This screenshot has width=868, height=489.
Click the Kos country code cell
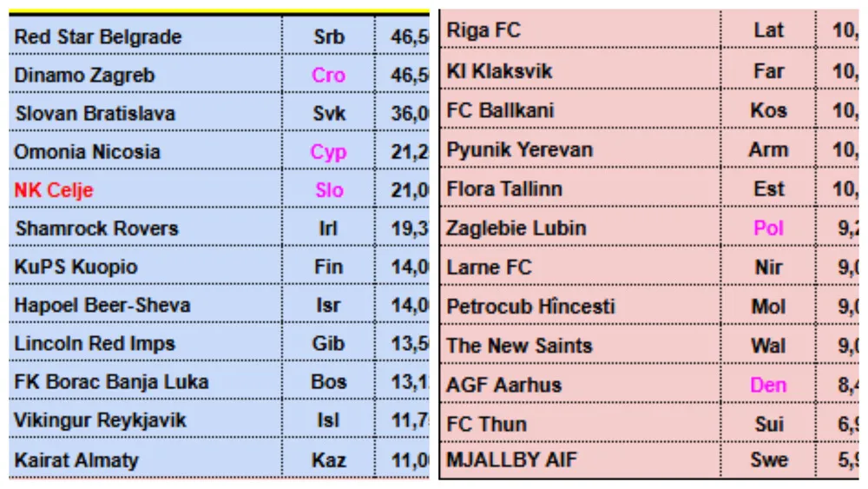(768, 110)
